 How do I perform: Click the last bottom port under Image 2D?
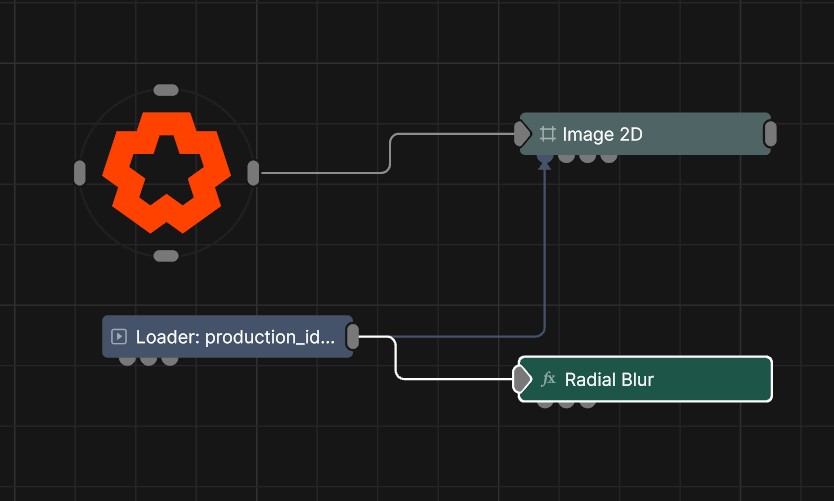point(608,157)
